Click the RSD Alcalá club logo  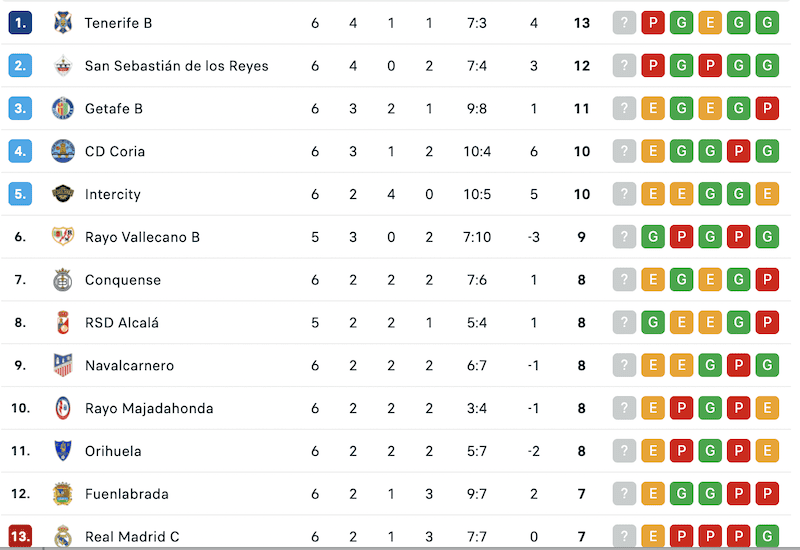pos(63,323)
